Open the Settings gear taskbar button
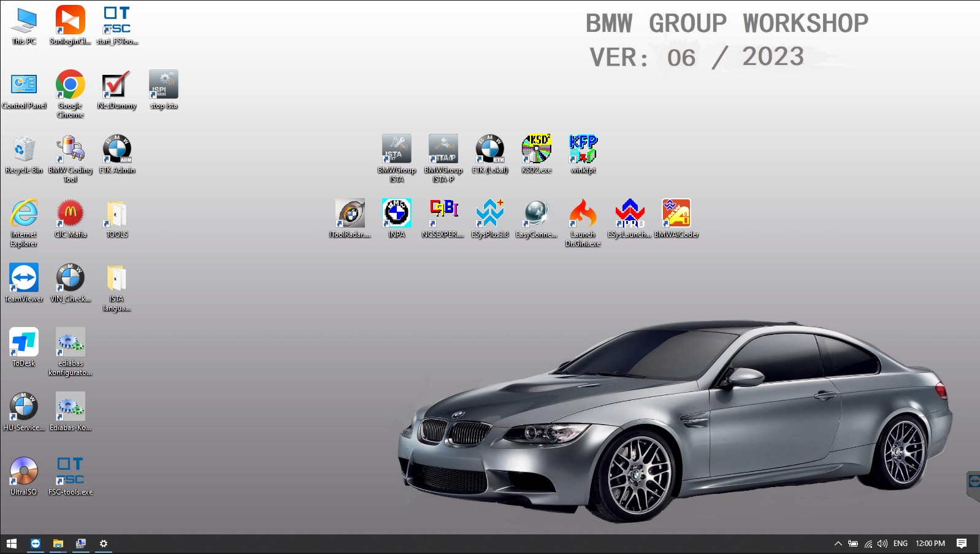Screen dimensions: 980x554 (104, 544)
